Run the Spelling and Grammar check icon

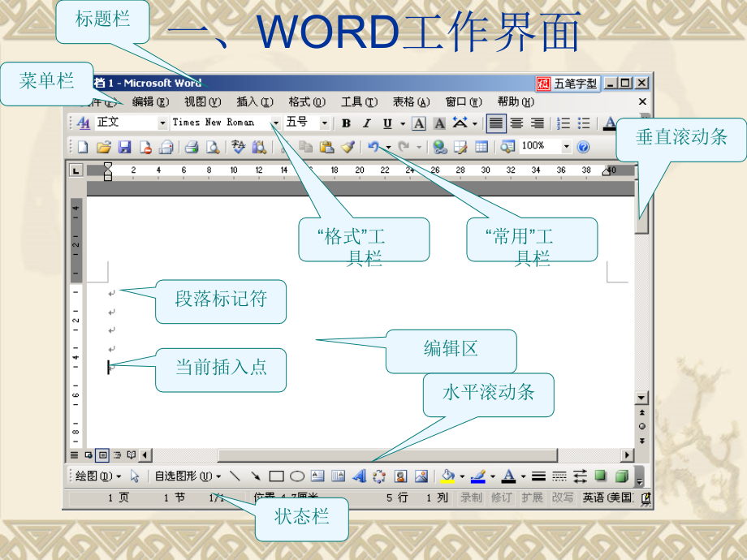click(238, 147)
